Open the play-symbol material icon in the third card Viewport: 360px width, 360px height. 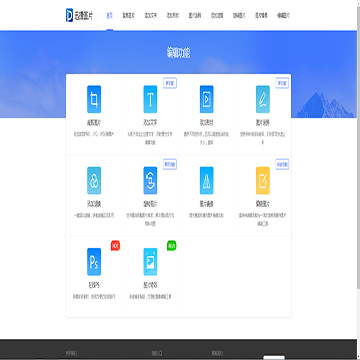pyautogui.click(x=207, y=99)
